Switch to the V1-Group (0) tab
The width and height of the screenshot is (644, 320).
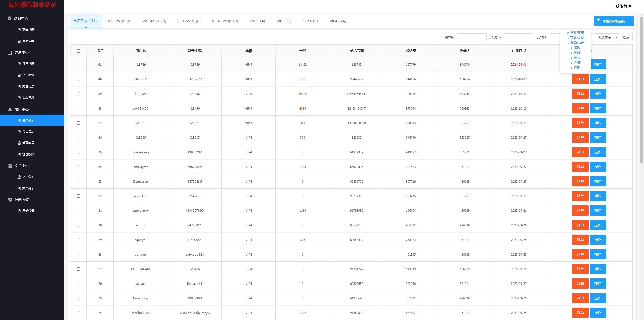click(x=119, y=21)
